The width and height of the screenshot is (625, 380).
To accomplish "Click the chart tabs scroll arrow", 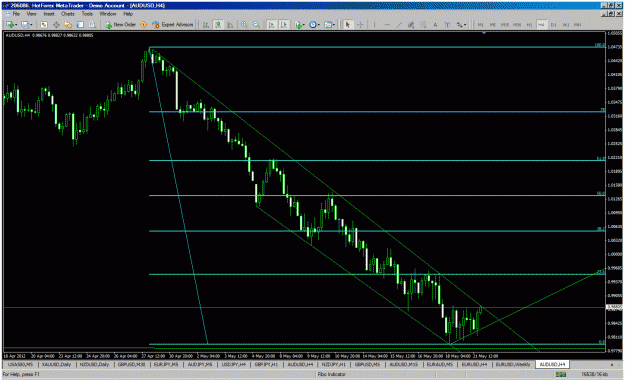I will pos(612,364).
